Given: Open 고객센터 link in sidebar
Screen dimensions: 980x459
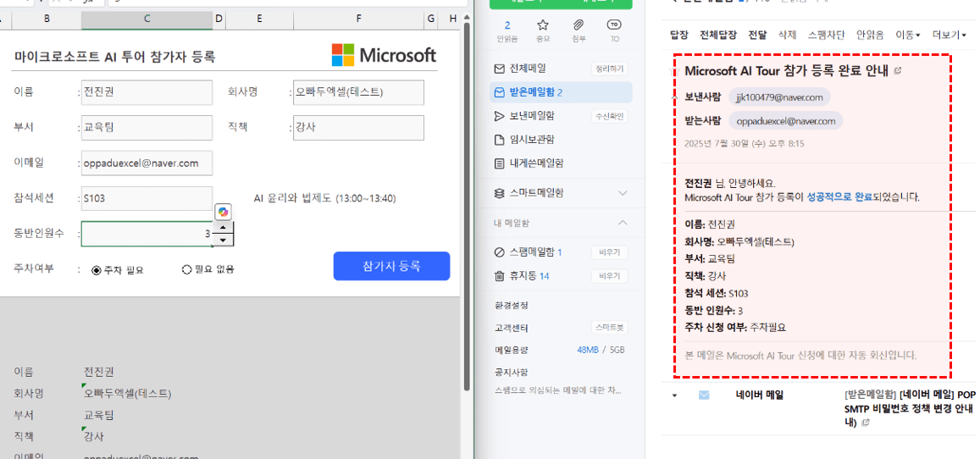Looking at the screenshot, I should [x=512, y=328].
